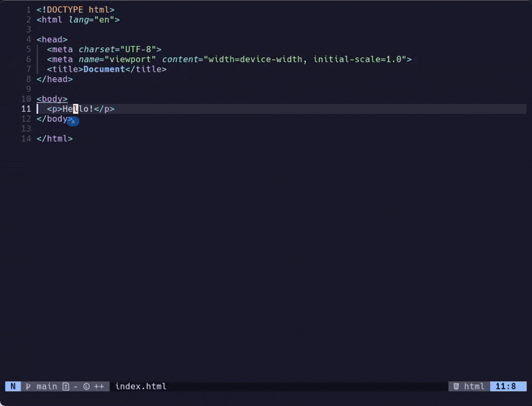Image resolution: width=532 pixels, height=406 pixels.
Task: Click 'index.html' filename in statusline
Action: 141,386
